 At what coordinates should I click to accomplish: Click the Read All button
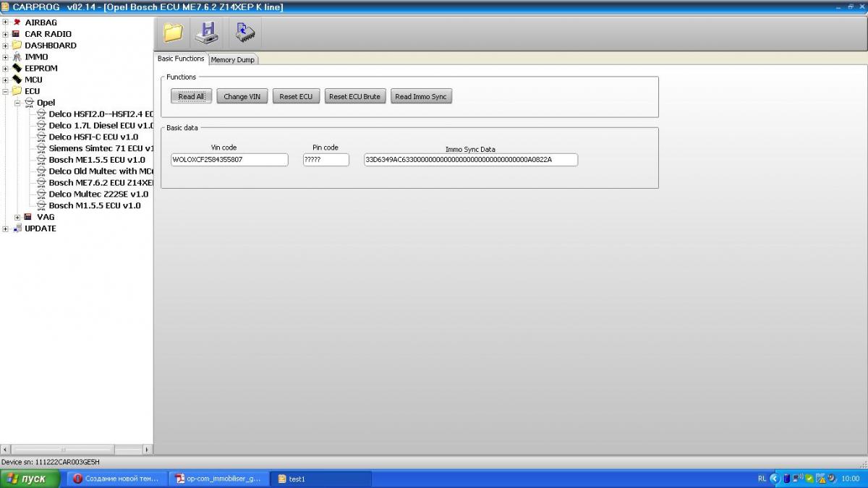click(x=192, y=96)
